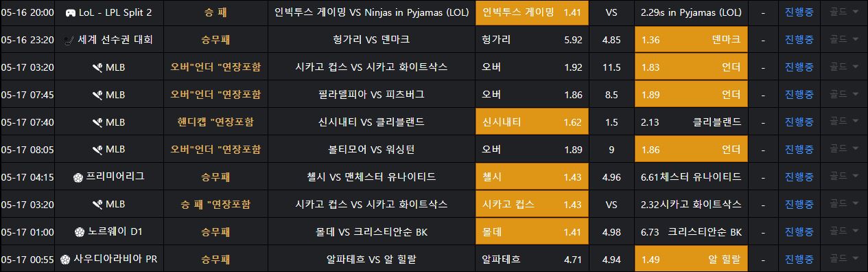
Task: Open 골드 dropdown in the LoL row
Action: tap(843, 12)
